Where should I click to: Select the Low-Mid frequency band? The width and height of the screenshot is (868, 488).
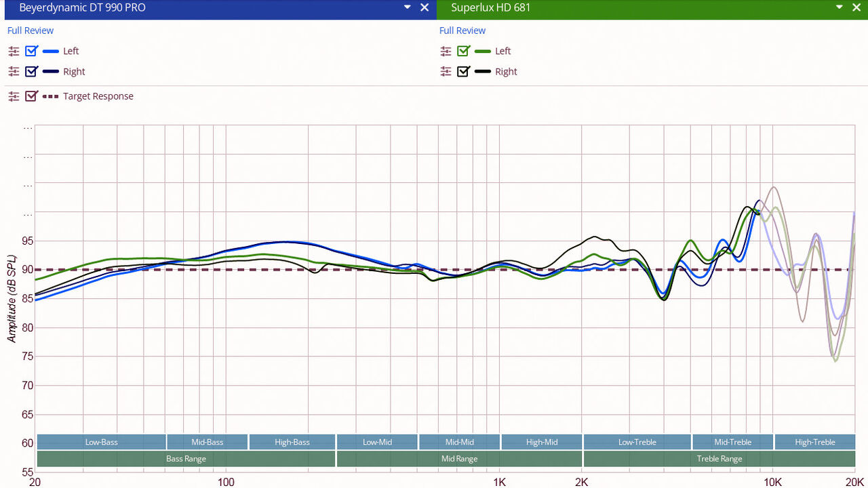[378, 442]
